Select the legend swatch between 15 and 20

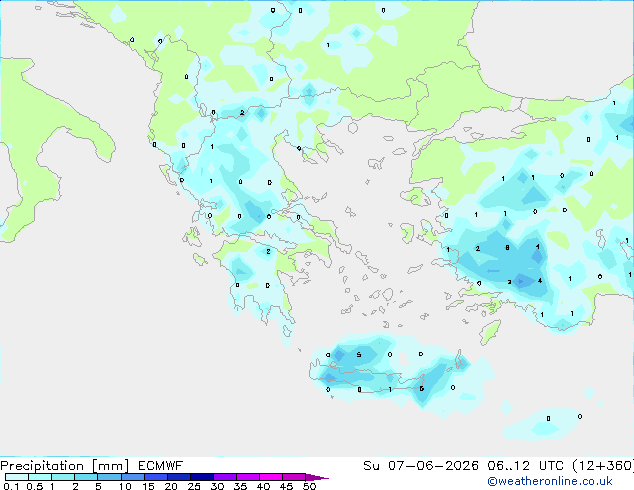pyautogui.click(x=156, y=477)
